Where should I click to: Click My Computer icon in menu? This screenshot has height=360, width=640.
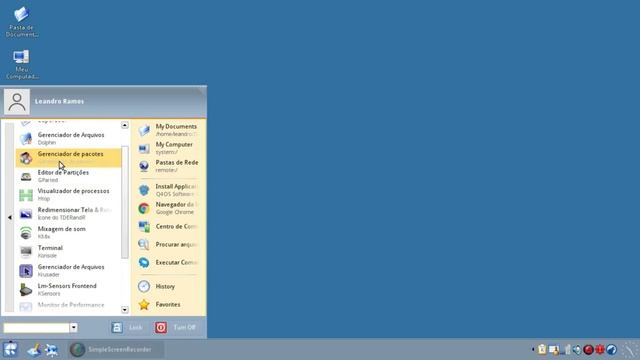144,148
